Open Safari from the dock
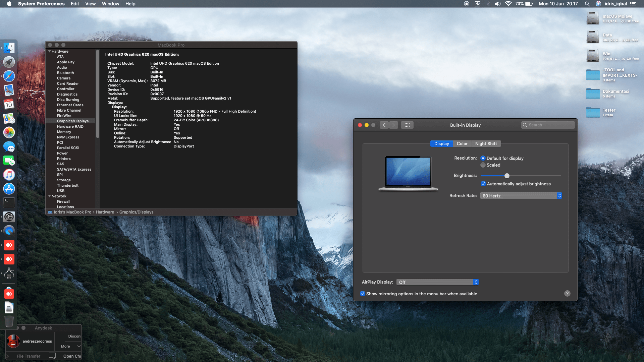 9,76
